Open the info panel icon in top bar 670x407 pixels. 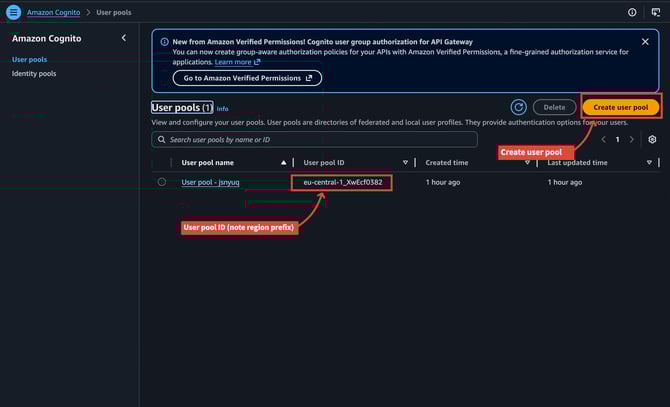[x=632, y=12]
